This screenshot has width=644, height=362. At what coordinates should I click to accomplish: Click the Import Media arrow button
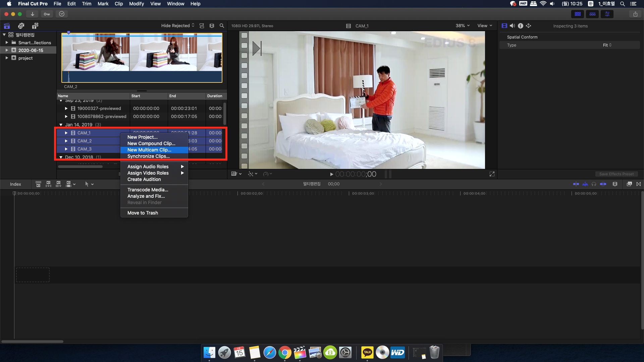33,14
